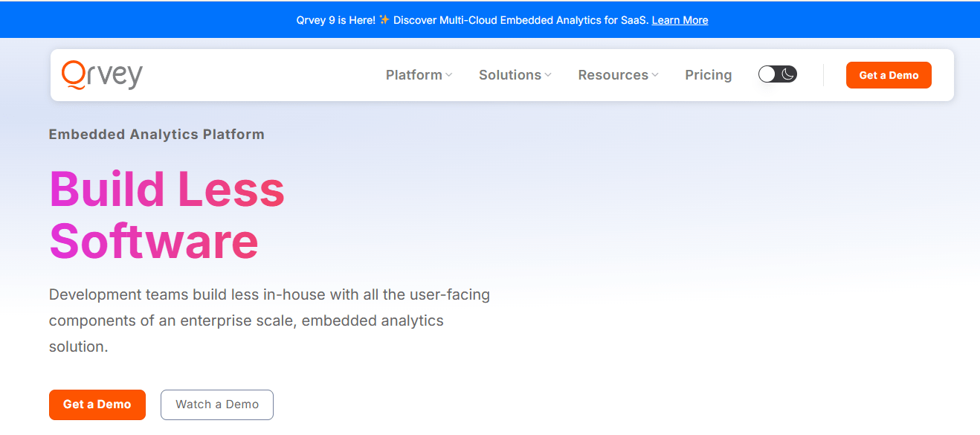Expand the chevron next to Resources
This screenshot has width=980, height=435.
point(655,75)
